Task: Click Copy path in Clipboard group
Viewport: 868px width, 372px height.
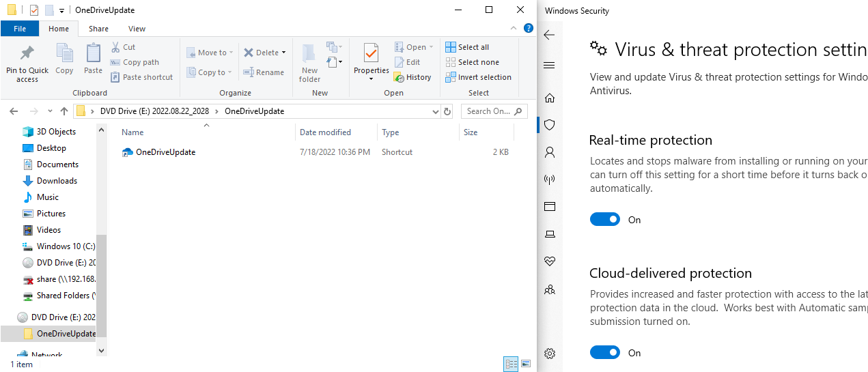Action: [135, 62]
